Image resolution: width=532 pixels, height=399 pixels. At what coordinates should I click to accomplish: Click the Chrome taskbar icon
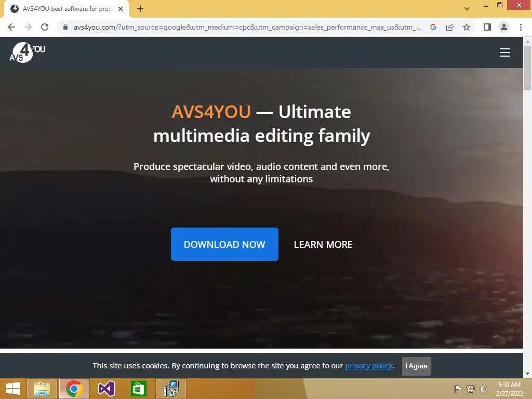[74, 389]
